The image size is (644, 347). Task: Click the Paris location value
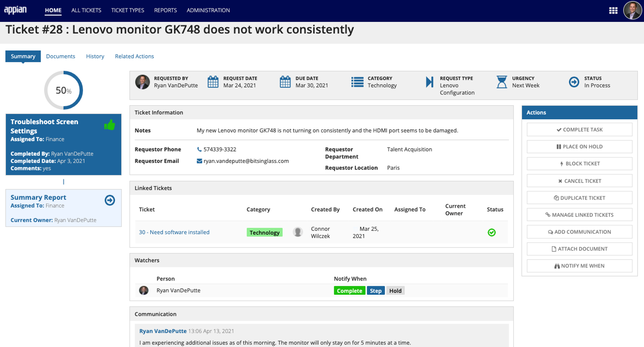coord(393,168)
